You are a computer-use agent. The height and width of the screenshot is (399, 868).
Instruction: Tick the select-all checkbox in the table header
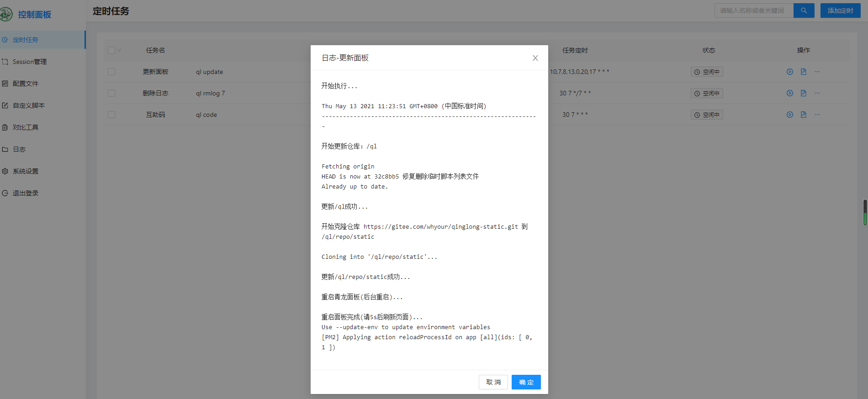[x=111, y=50]
